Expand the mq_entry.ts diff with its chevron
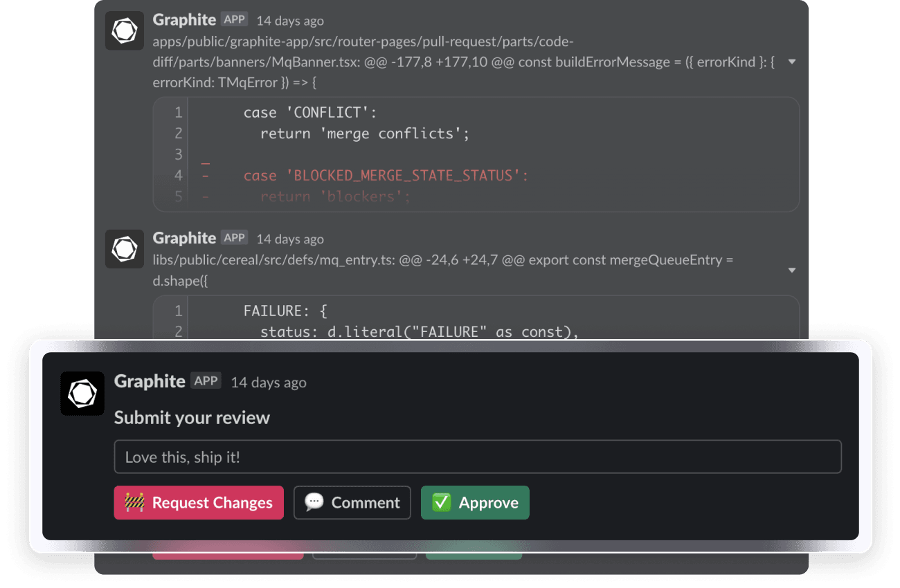The height and width of the screenshot is (588, 900). 791,270
